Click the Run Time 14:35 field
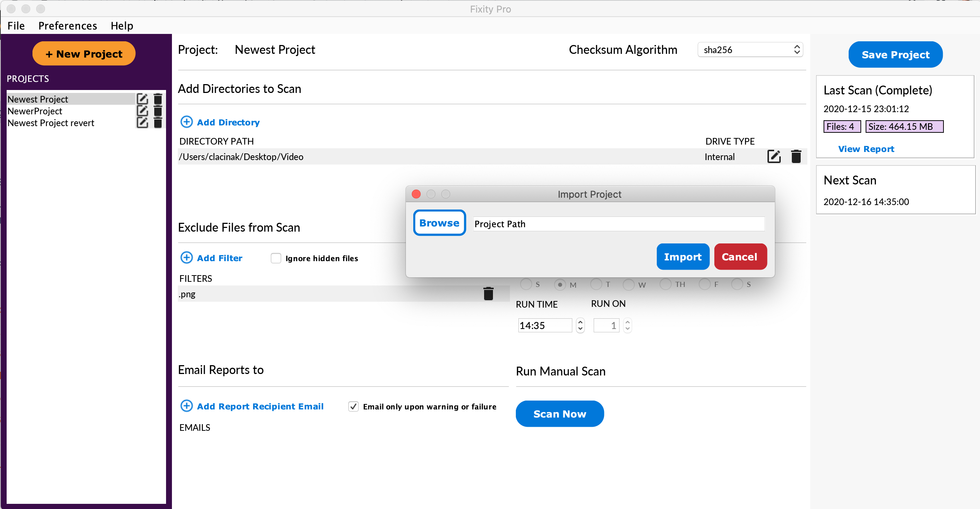Screen dimensions: 980x509 point(545,325)
